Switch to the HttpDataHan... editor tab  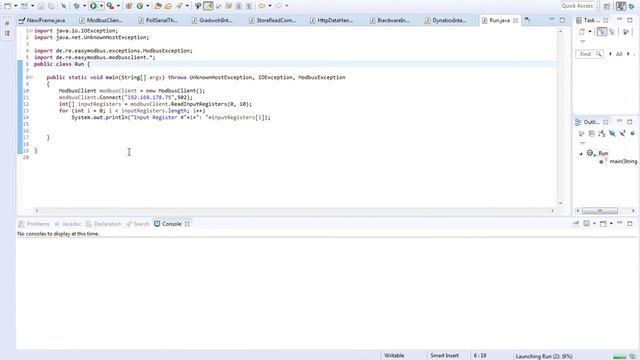coord(331,20)
